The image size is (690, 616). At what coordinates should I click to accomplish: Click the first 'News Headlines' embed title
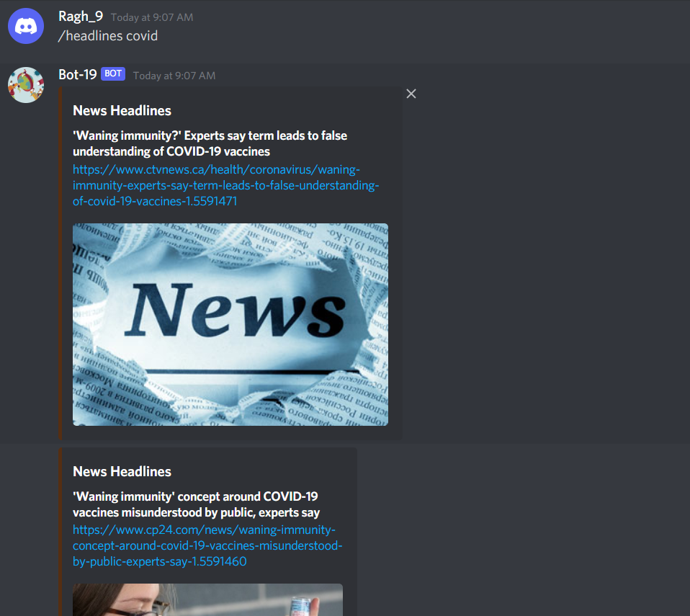pyautogui.click(x=122, y=110)
